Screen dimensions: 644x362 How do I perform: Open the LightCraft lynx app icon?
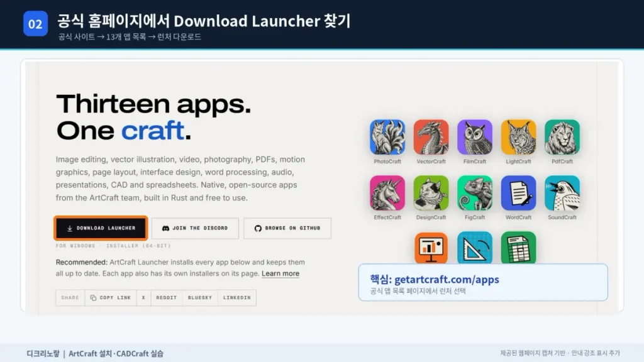(518, 137)
